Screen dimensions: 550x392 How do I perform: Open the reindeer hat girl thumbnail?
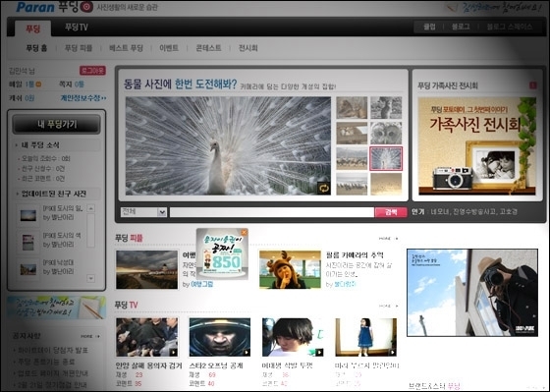point(290,269)
